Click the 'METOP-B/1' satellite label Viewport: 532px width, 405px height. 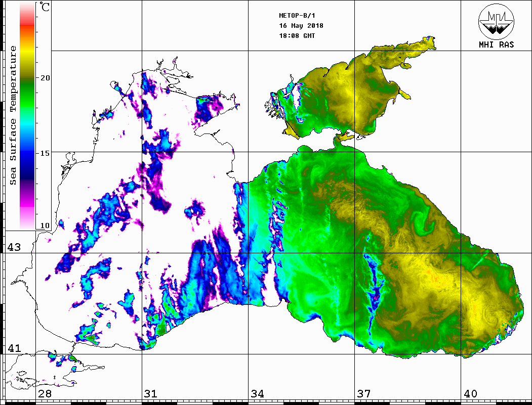(297, 16)
